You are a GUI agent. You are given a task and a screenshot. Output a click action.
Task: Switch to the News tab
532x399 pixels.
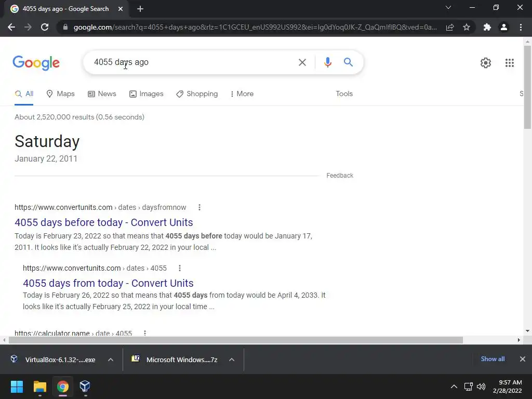pyautogui.click(x=102, y=94)
